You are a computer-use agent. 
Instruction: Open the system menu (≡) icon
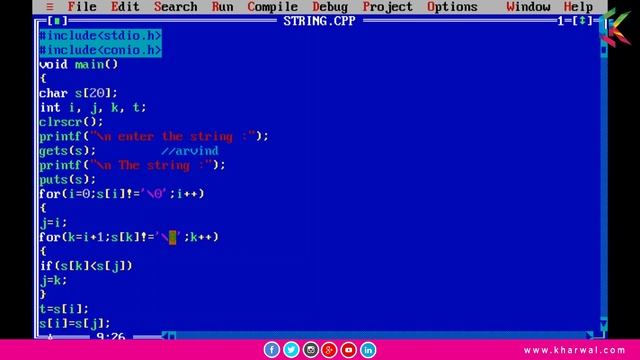tap(50, 7)
